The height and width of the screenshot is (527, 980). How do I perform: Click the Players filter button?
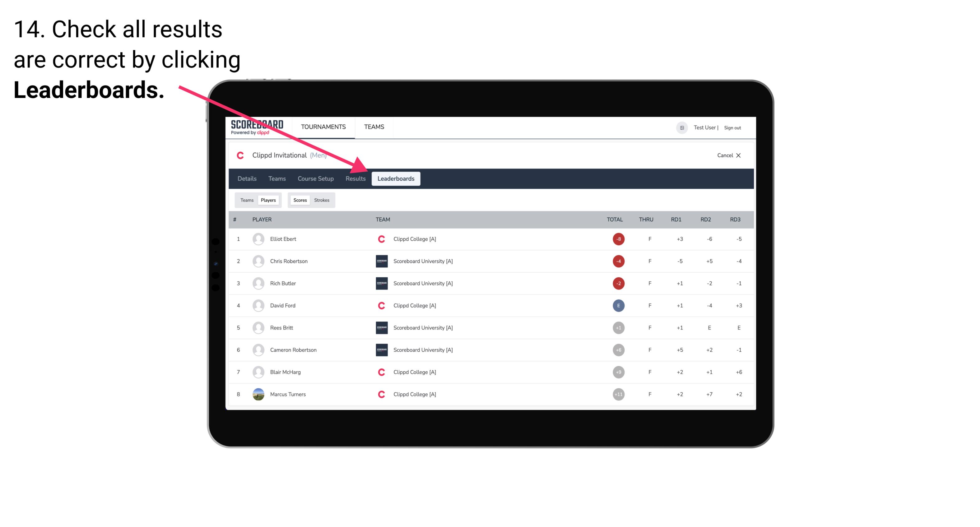[269, 199]
